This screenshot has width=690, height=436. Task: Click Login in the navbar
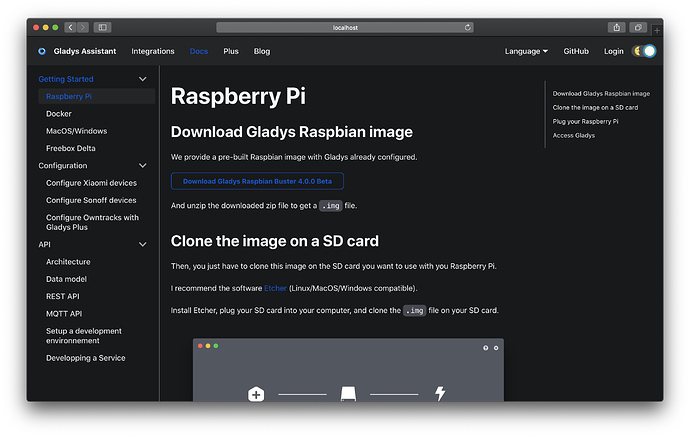pyautogui.click(x=613, y=51)
